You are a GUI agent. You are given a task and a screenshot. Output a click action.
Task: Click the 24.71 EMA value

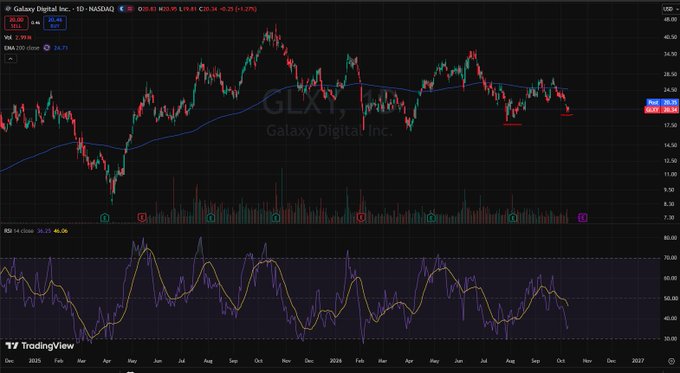(61, 48)
